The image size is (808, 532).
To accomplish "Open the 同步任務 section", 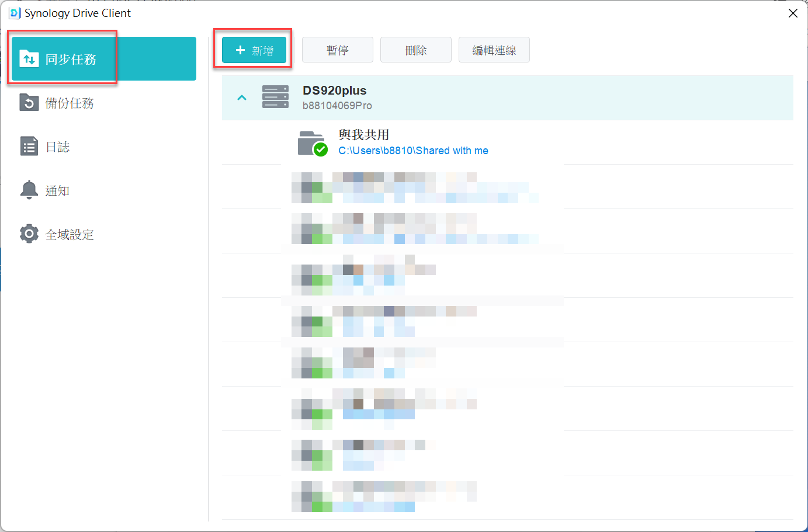I will point(104,59).
